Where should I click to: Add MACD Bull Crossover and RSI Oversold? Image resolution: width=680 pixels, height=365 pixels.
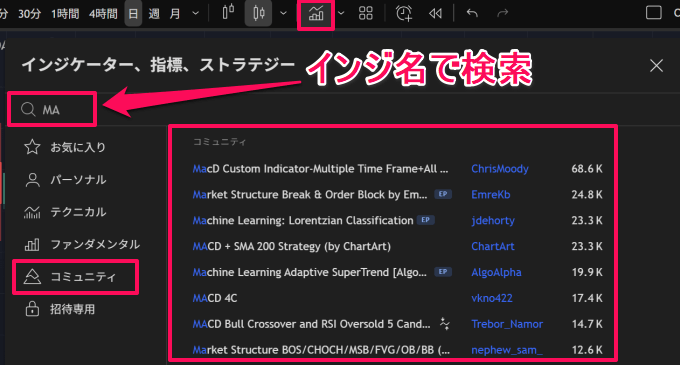(311, 324)
